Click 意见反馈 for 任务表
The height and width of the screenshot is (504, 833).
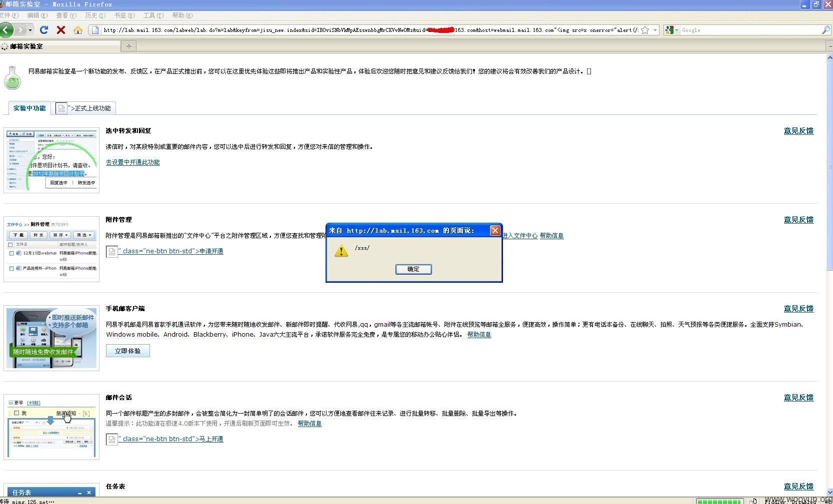click(x=798, y=487)
